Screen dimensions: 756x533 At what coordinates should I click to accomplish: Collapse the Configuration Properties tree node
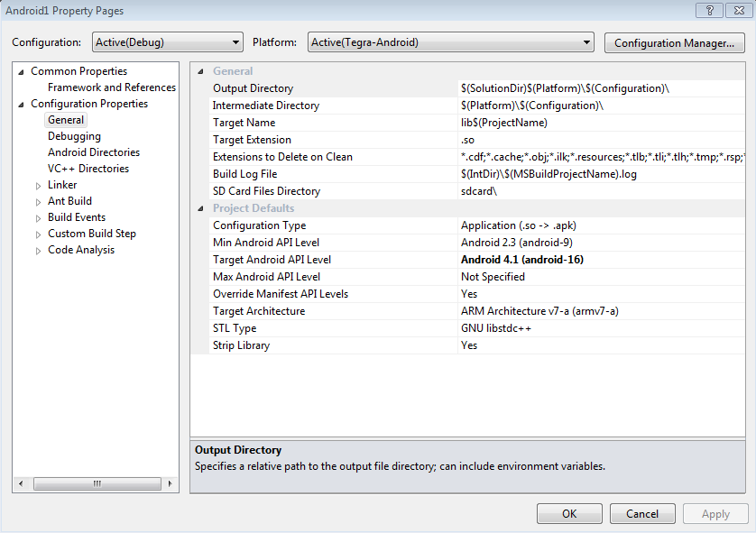(21, 105)
